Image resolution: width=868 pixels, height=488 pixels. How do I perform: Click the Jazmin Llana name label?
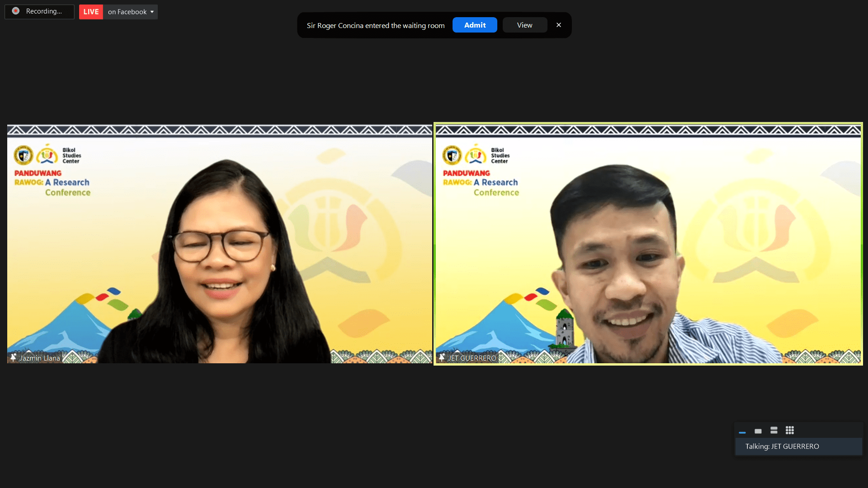click(x=40, y=358)
